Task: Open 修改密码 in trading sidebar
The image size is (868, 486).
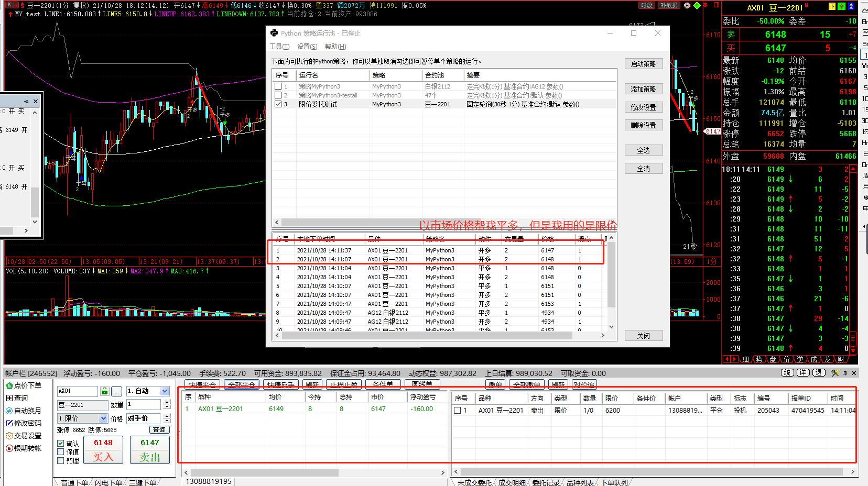Action: coord(24,423)
